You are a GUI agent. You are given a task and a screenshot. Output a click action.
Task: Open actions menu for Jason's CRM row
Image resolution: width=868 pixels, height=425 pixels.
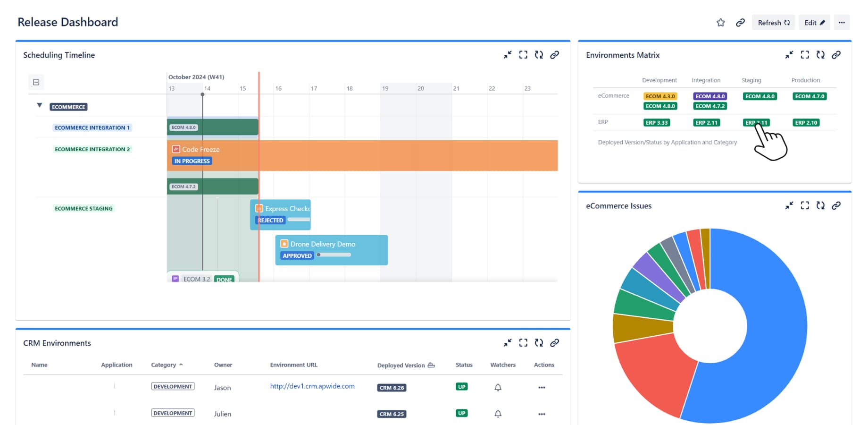542,387
